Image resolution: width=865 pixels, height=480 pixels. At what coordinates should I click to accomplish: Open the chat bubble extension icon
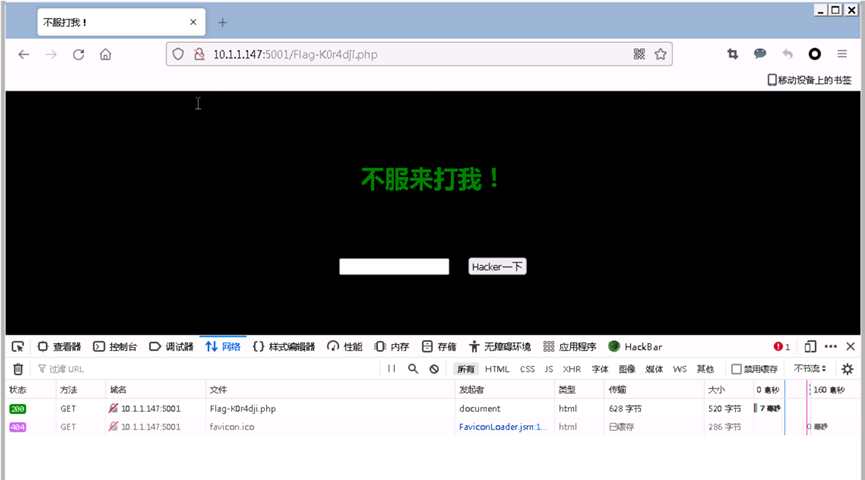click(x=760, y=54)
